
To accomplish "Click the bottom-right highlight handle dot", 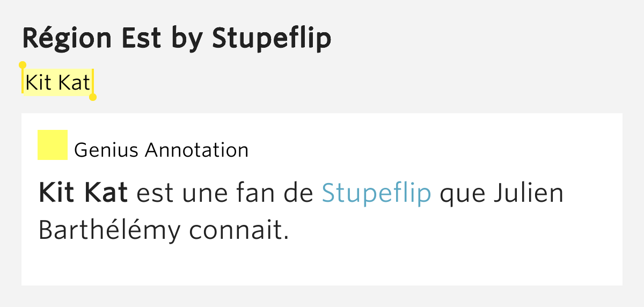I will [x=92, y=97].
